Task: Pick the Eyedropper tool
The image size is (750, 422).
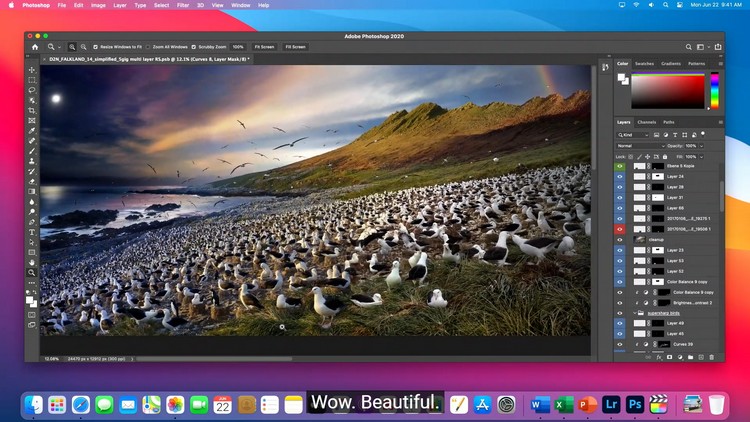Action: pyautogui.click(x=32, y=131)
